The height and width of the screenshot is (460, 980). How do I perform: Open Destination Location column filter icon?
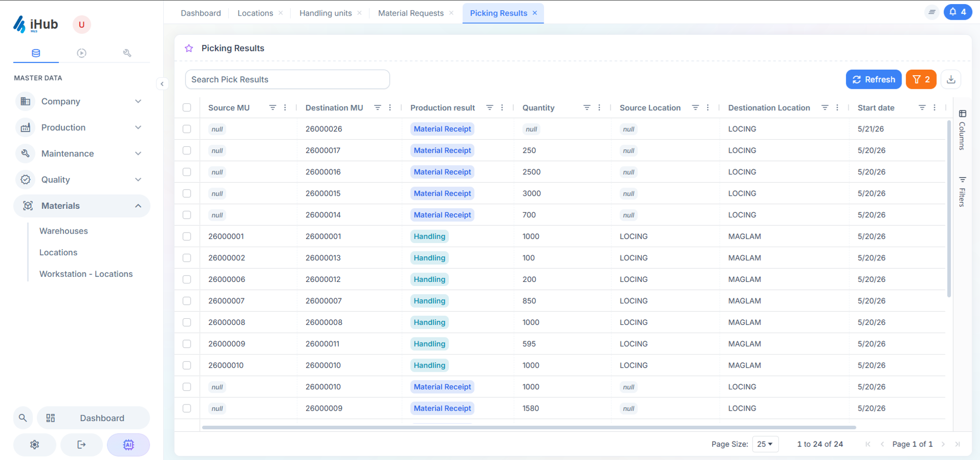[825, 107]
